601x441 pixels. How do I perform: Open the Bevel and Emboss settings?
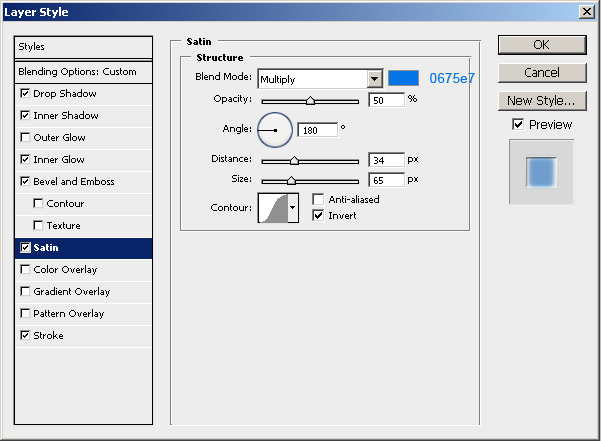(74, 182)
